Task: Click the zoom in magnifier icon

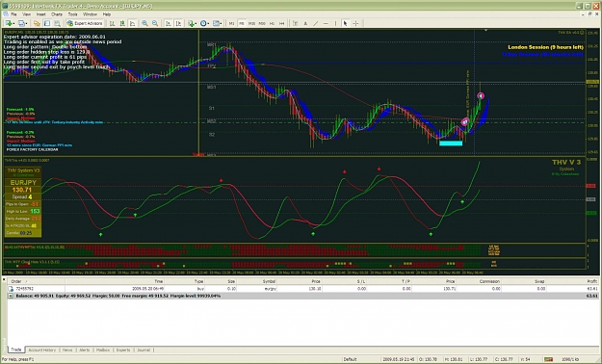Action: pyautogui.click(x=144, y=23)
